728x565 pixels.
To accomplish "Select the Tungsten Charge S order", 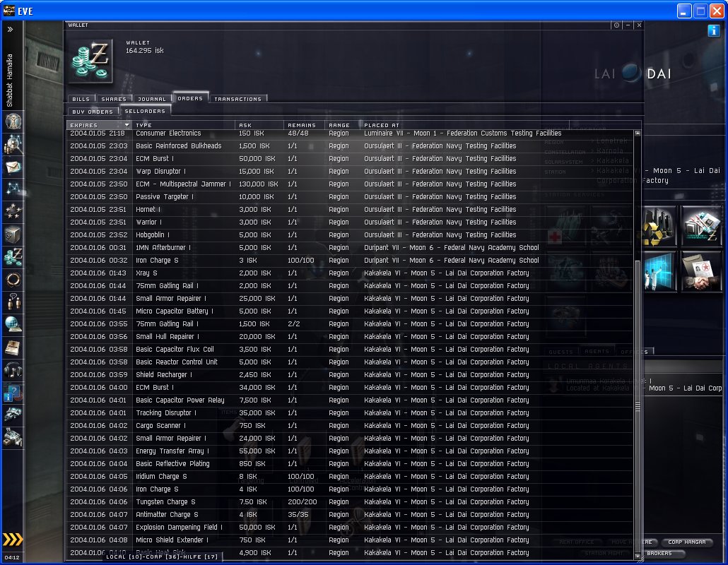I will pyautogui.click(x=351, y=502).
